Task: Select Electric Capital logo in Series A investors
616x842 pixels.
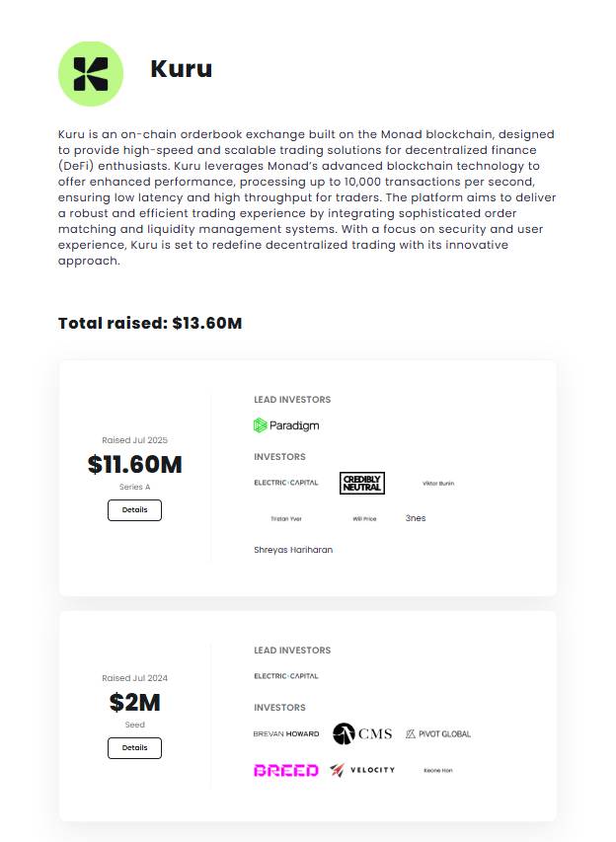Action: [x=286, y=483]
